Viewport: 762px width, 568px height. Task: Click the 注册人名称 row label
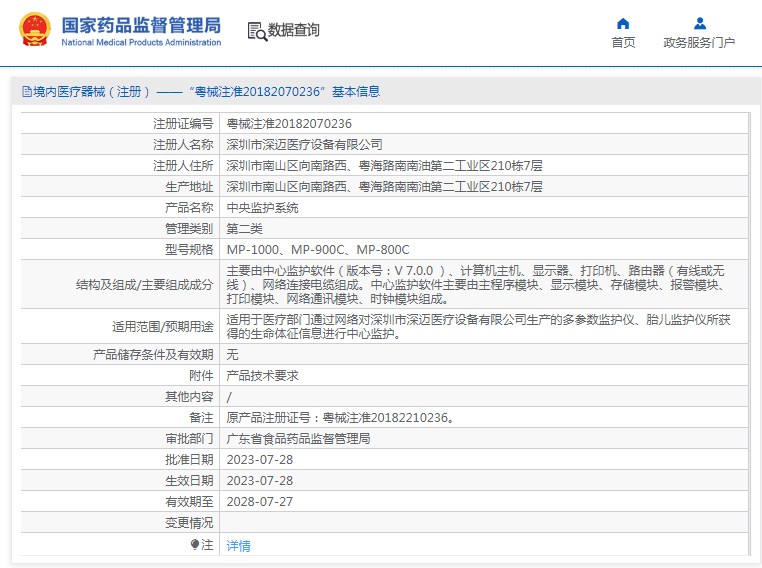(183, 145)
